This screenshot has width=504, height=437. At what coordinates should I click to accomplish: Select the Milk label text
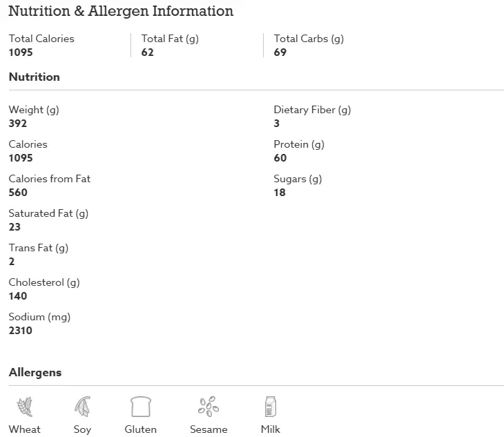click(x=271, y=429)
